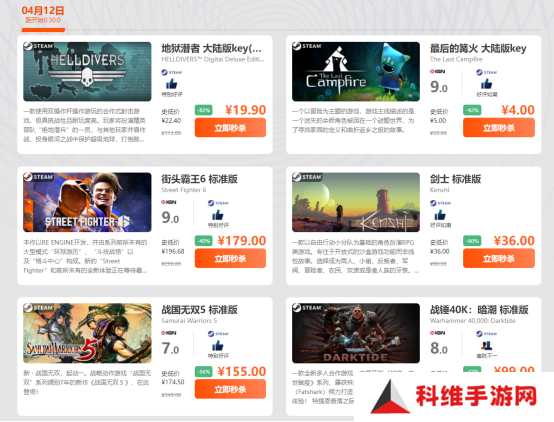Click Steam review thumbs-up for Last Campfire
The height and width of the screenshot is (422, 554).
click(487, 84)
